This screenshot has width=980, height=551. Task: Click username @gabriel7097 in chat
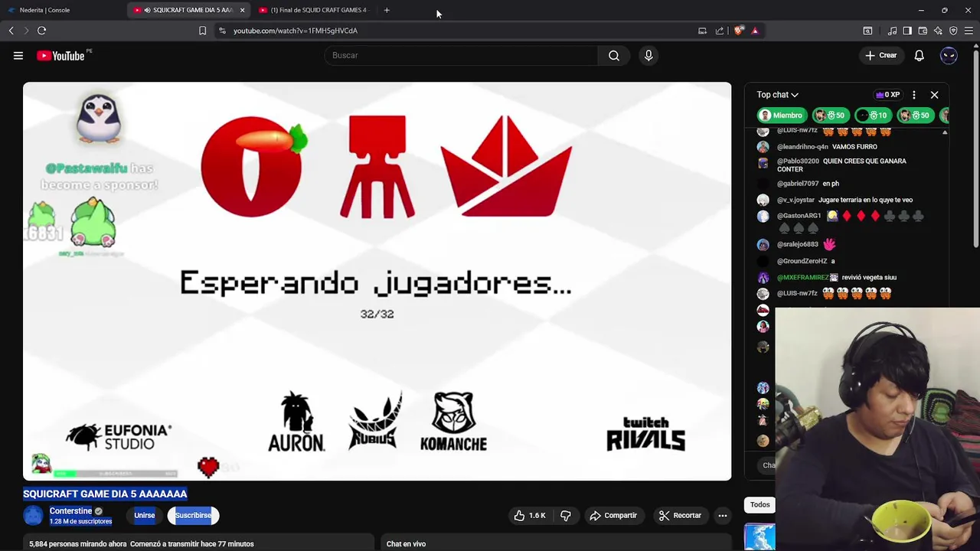798,184
